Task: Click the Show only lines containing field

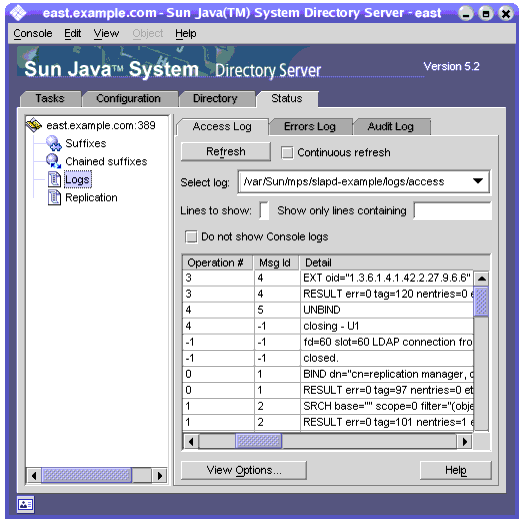Action: (452, 211)
